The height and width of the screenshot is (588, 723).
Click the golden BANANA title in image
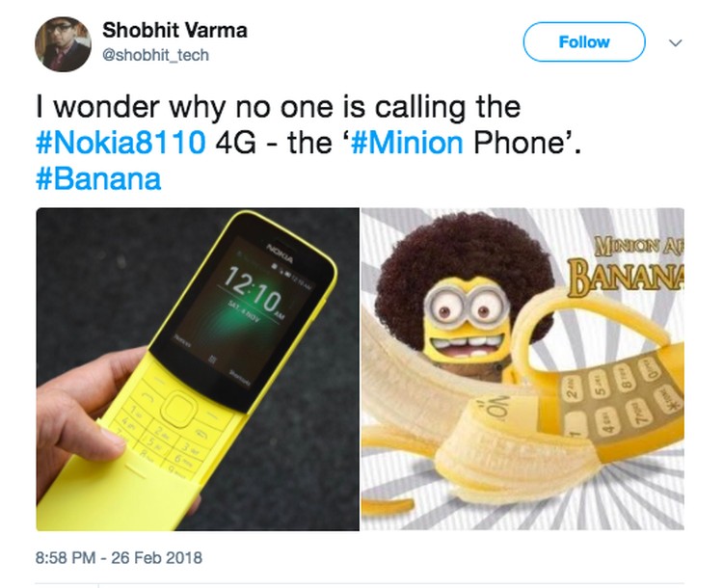click(628, 275)
